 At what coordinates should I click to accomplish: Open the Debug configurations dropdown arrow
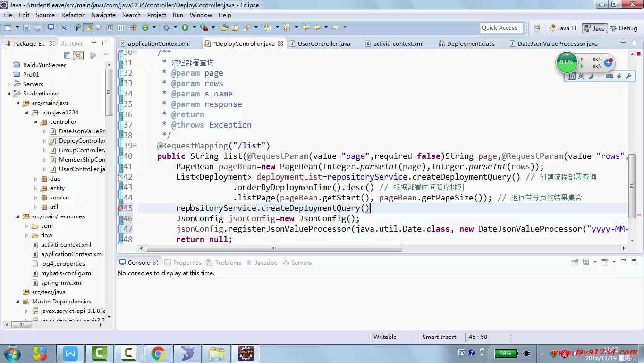click(x=175, y=28)
